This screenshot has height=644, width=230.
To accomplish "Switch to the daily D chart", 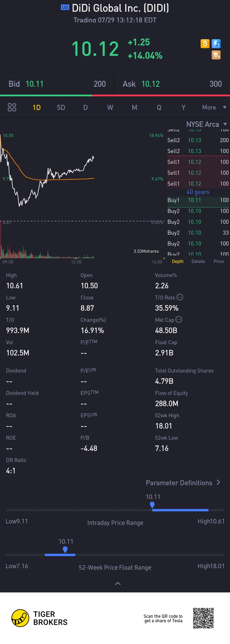I will (85, 107).
